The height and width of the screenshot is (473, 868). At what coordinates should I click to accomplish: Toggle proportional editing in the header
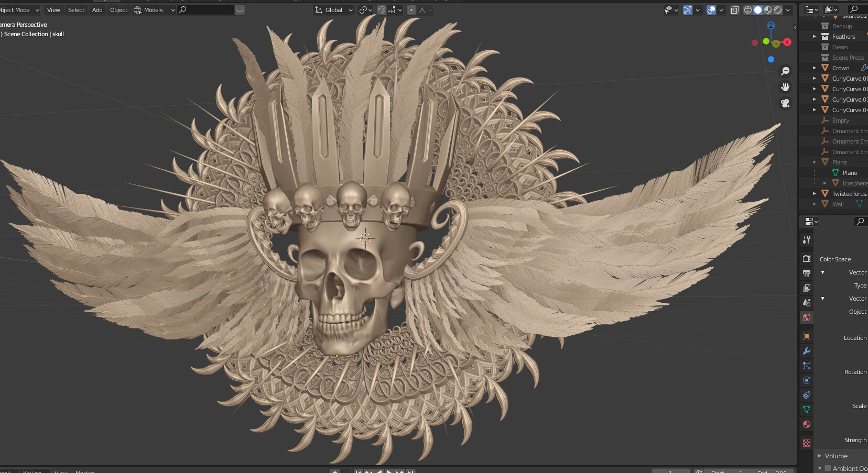[412, 9]
